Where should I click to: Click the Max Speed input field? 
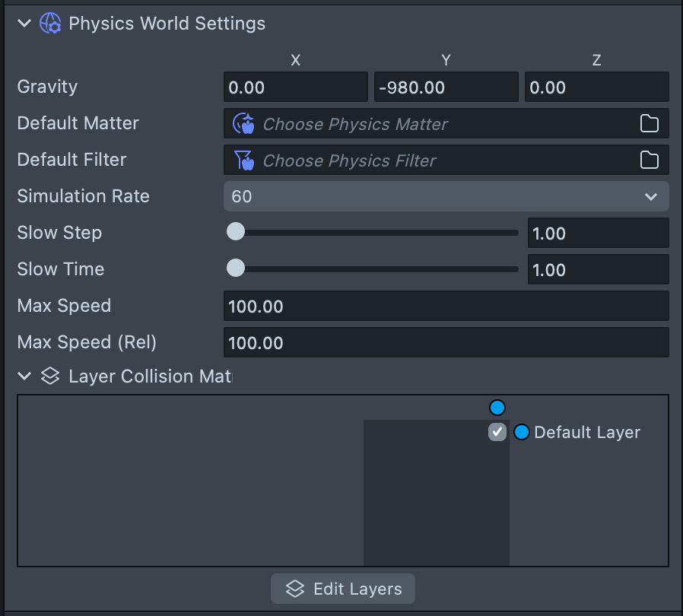pyautogui.click(x=446, y=306)
